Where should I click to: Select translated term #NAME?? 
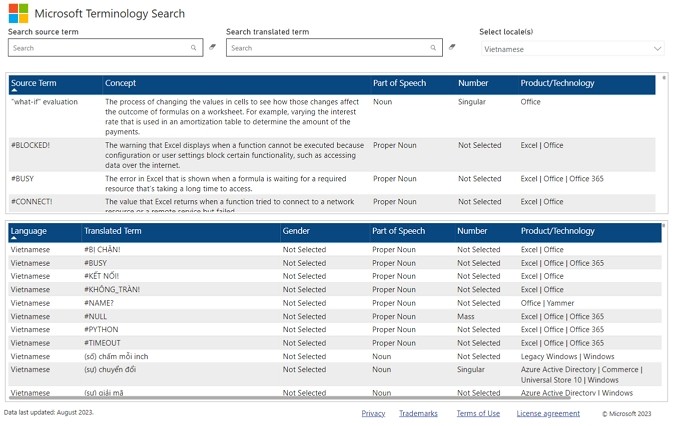tap(99, 303)
